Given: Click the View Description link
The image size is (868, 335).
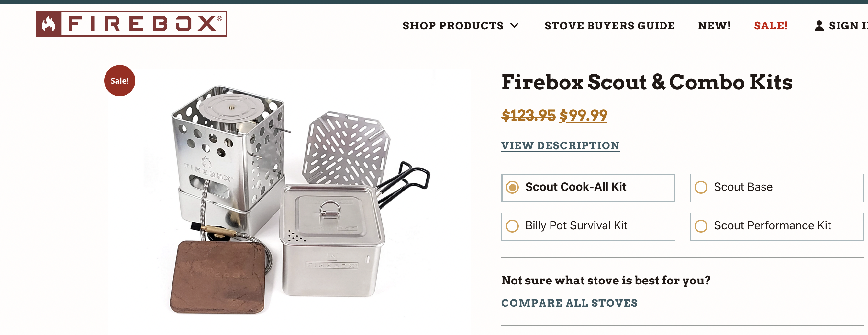Looking at the screenshot, I should click(x=560, y=146).
